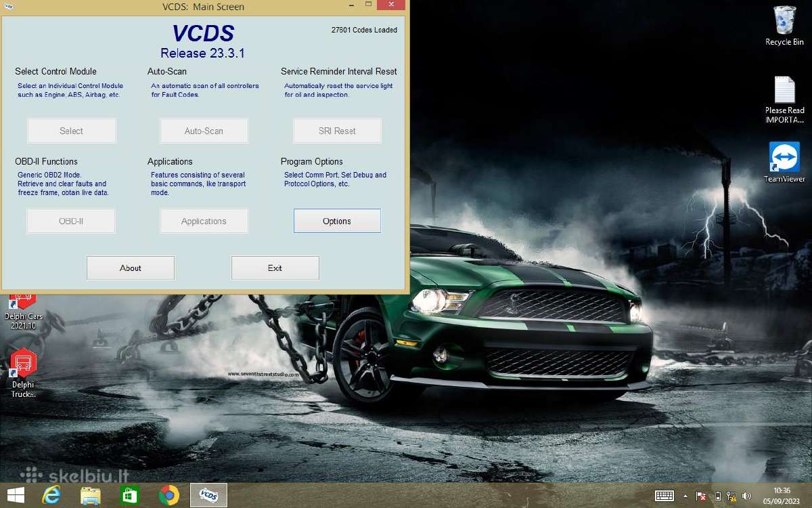The width and height of the screenshot is (812, 508).
Task: Open the Program Options button
Action: 337,221
